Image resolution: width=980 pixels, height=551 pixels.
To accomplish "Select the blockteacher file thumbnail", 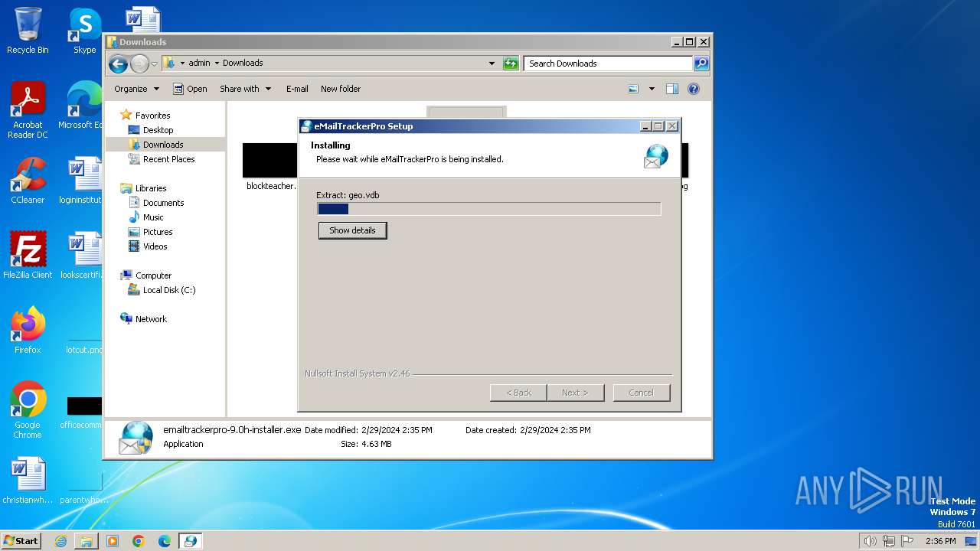I will [x=269, y=161].
